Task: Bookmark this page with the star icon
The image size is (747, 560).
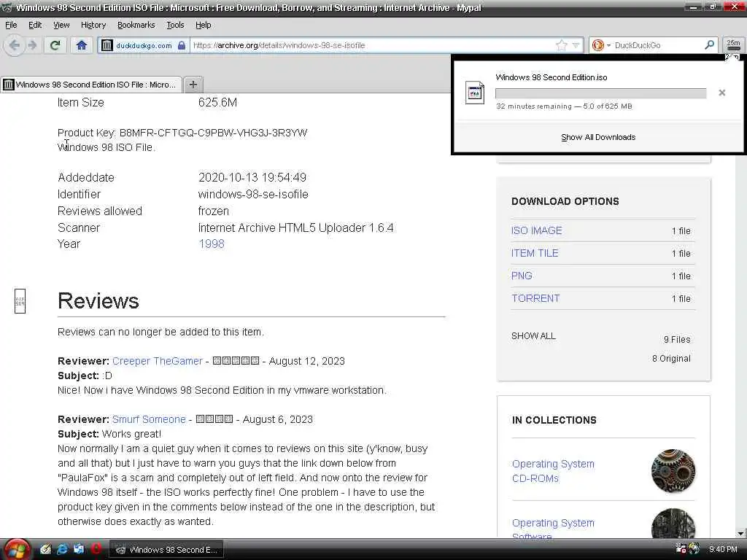Action: coord(562,45)
